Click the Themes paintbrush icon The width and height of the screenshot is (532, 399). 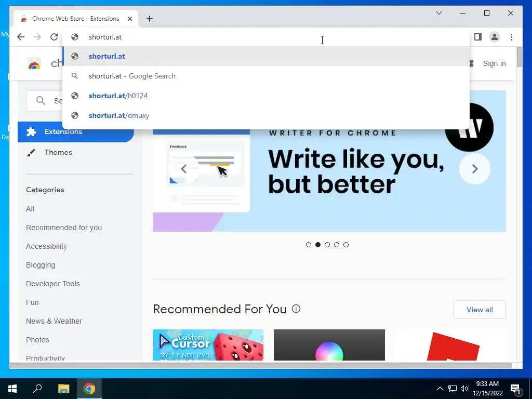(31, 153)
